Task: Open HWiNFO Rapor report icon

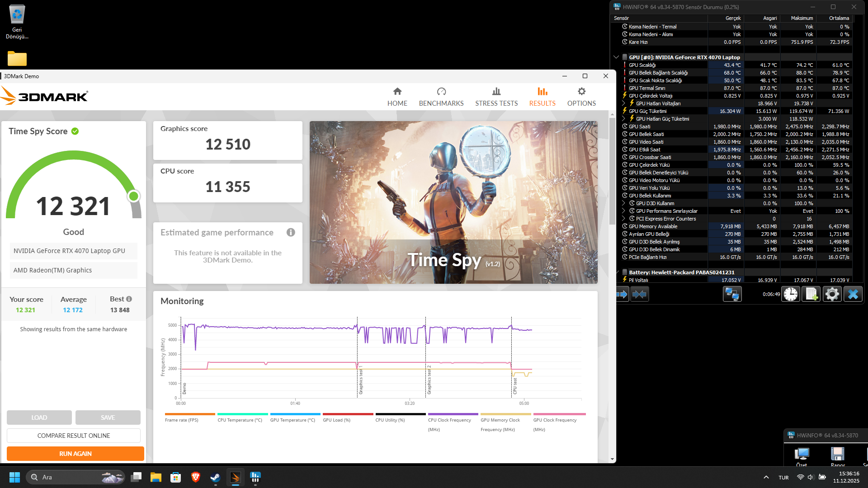Action: (838, 455)
